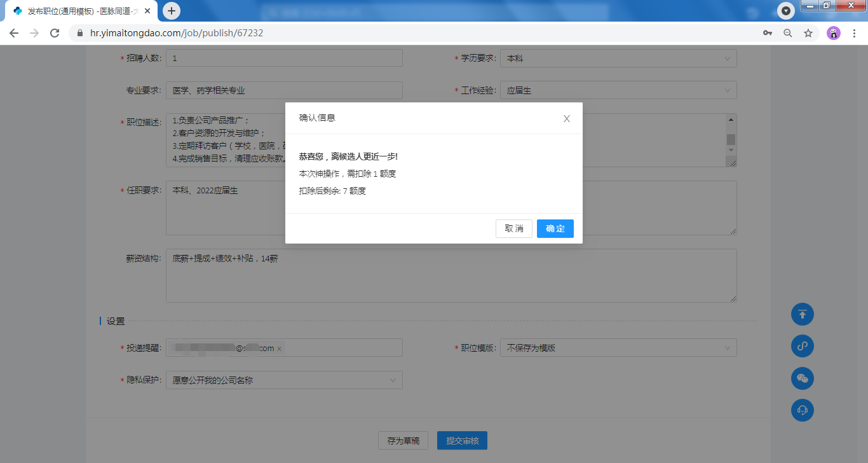Open Chrome three-dot menu

854,33
